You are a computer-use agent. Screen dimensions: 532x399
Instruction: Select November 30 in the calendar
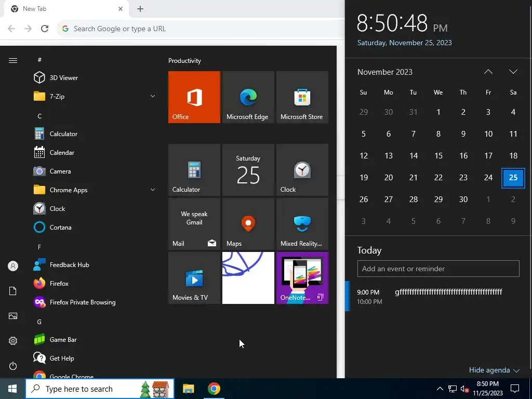click(x=463, y=199)
